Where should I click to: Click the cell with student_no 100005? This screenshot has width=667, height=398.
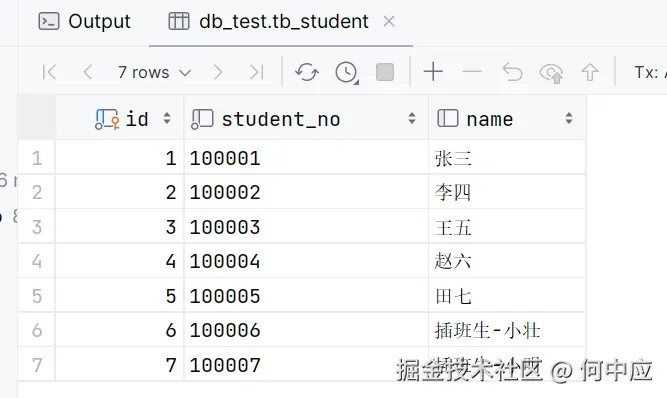(306, 296)
